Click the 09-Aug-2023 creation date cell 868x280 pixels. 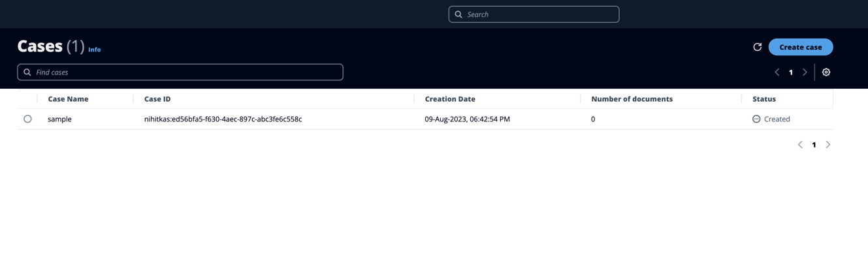(468, 119)
